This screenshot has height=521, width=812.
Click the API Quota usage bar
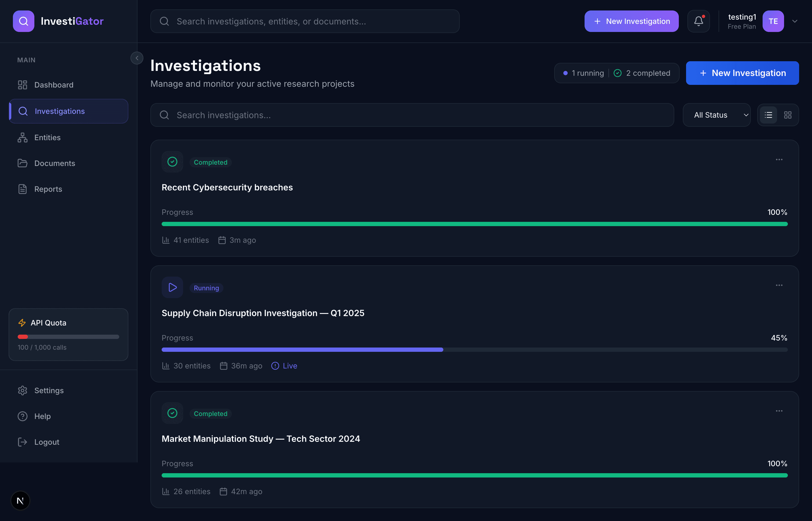point(68,337)
